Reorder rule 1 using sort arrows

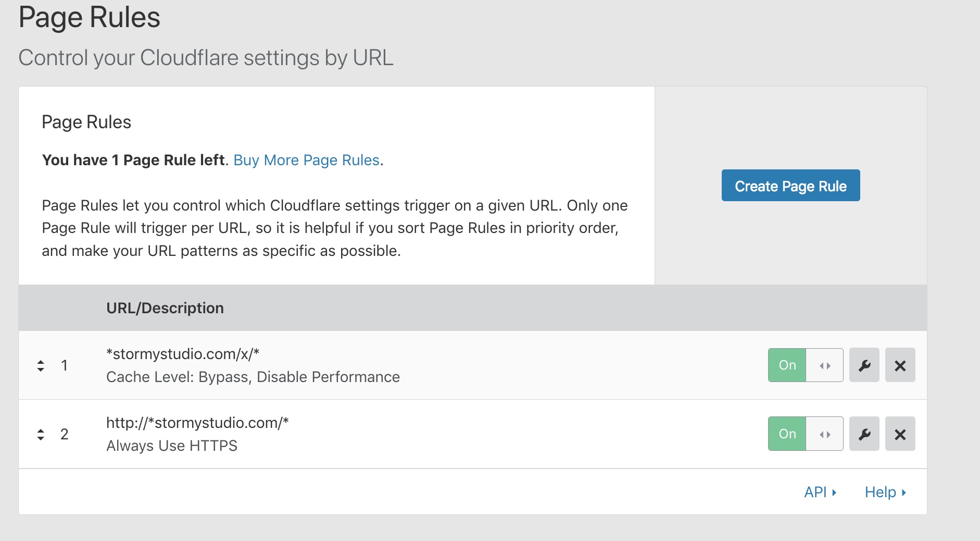click(x=41, y=365)
